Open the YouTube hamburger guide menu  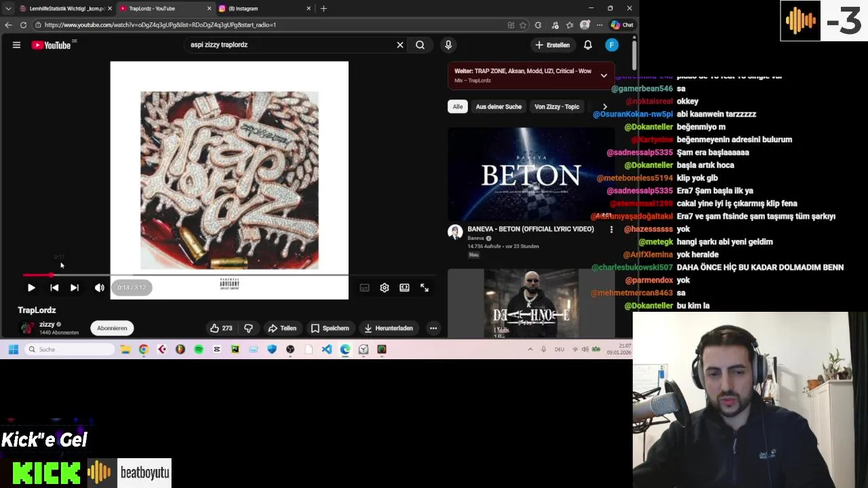(x=16, y=45)
